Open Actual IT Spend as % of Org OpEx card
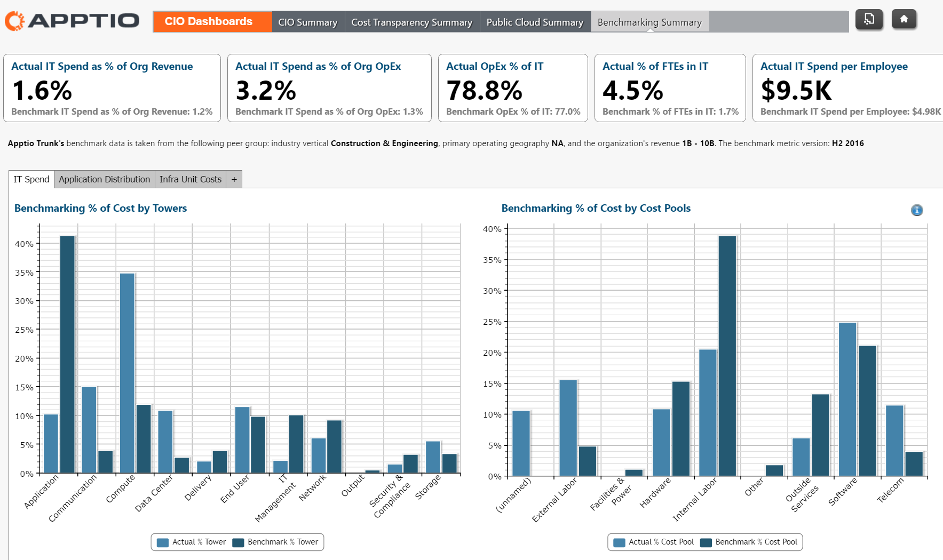943x560 pixels. click(x=329, y=88)
